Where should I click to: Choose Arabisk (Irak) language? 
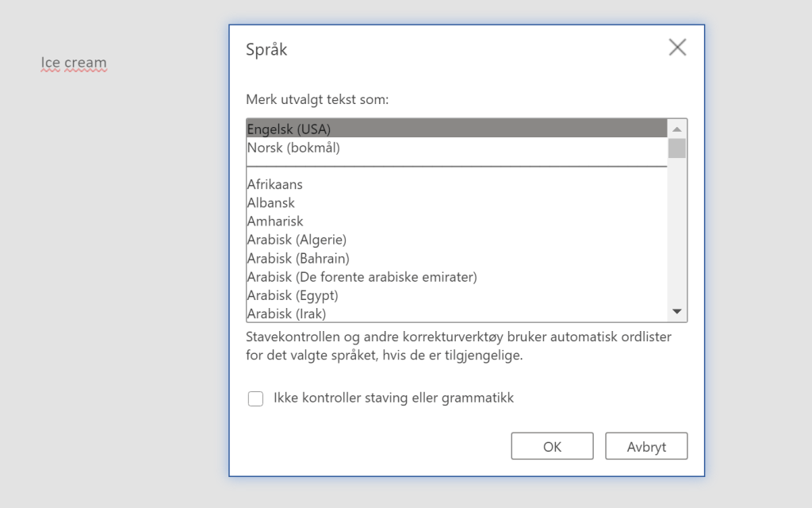(286, 314)
